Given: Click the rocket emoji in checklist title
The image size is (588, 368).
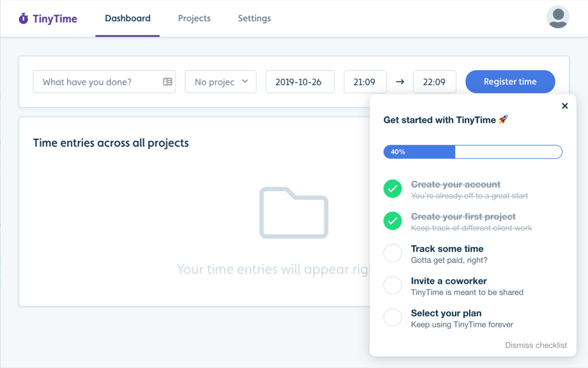Looking at the screenshot, I should pyautogui.click(x=503, y=120).
